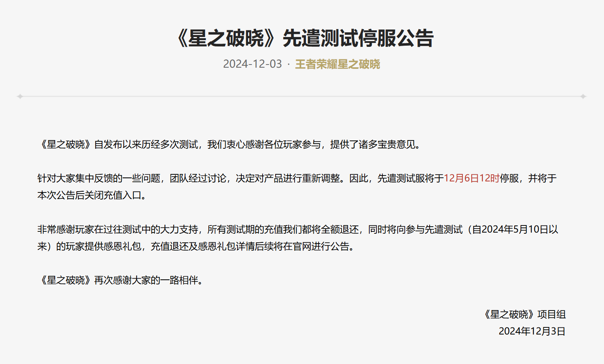Viewport: 604px width, 364px height.
Task: Open the 王者荣耀星之破晓 source link
Action: click(x=337, y=64)
